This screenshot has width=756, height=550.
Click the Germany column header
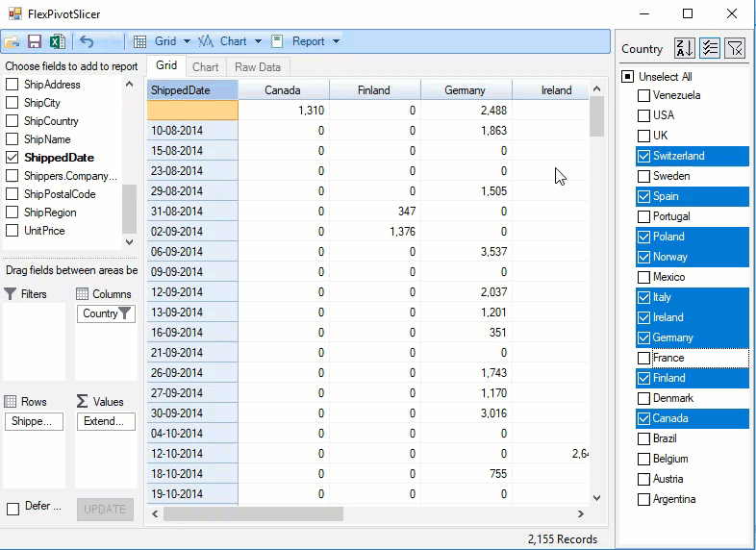[x=466, y=90]
